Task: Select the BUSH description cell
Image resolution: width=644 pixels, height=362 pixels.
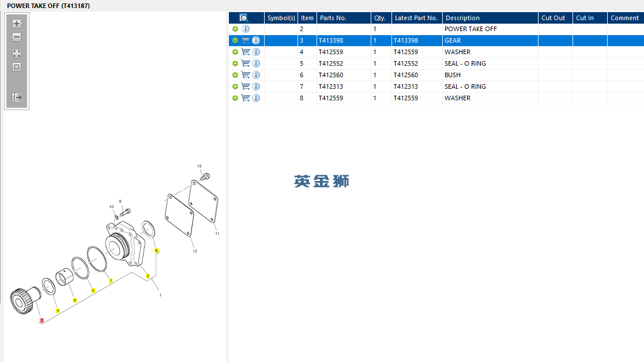Action: (490, 75)
